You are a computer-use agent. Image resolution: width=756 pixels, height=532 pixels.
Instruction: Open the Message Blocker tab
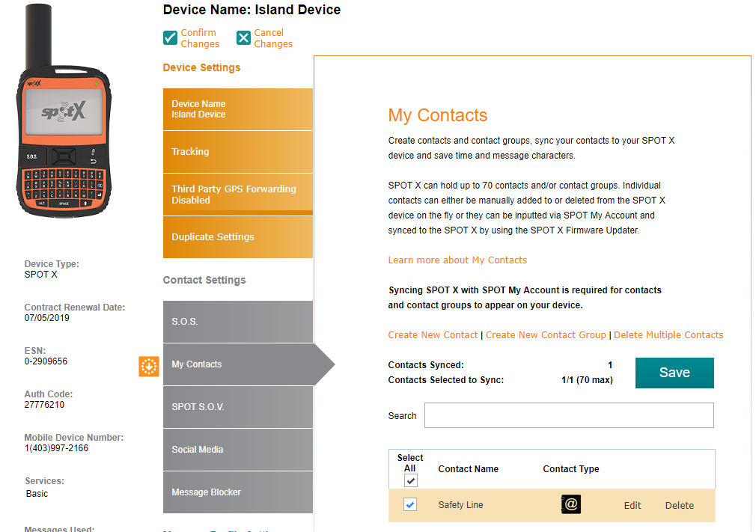(237, 492)
